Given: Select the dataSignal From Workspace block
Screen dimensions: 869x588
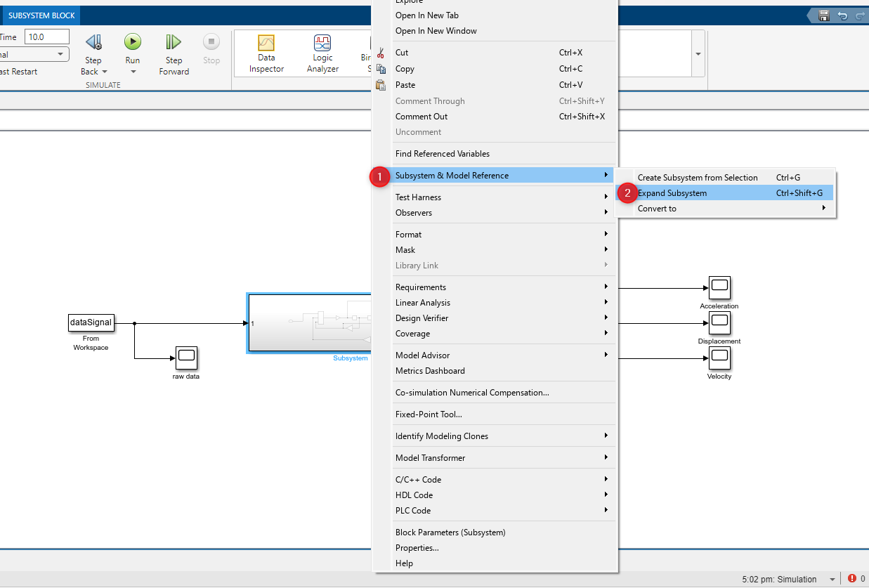Looking at the screenshot, I should (91, 322).
